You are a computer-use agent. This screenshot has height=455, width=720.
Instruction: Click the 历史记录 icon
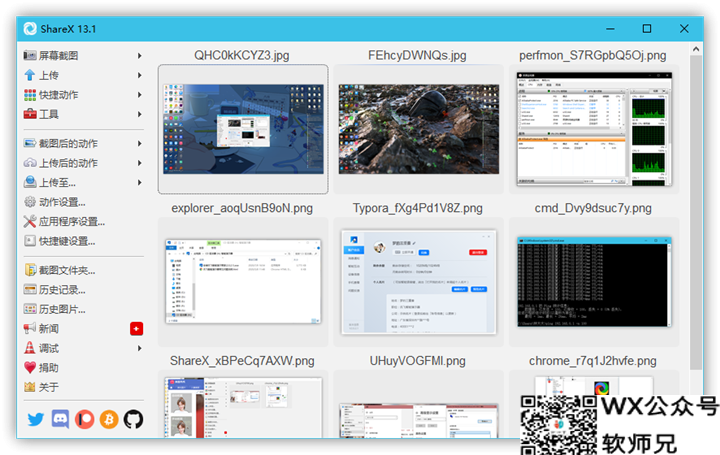pos(30,290)
